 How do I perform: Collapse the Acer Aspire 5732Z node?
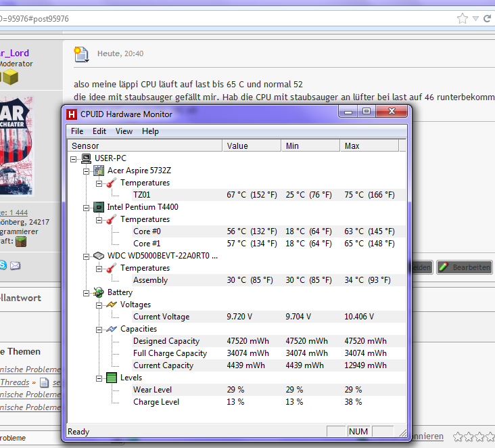click(86, 171)
